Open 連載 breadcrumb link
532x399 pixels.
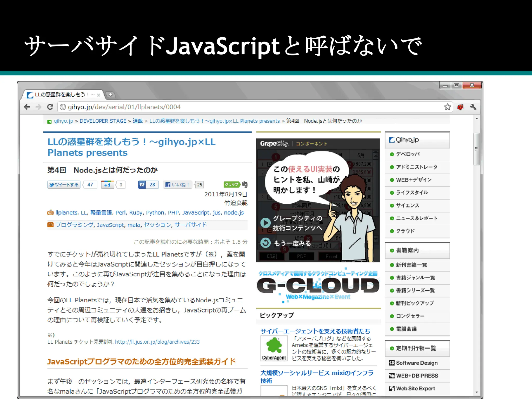(x=138, y=121)
